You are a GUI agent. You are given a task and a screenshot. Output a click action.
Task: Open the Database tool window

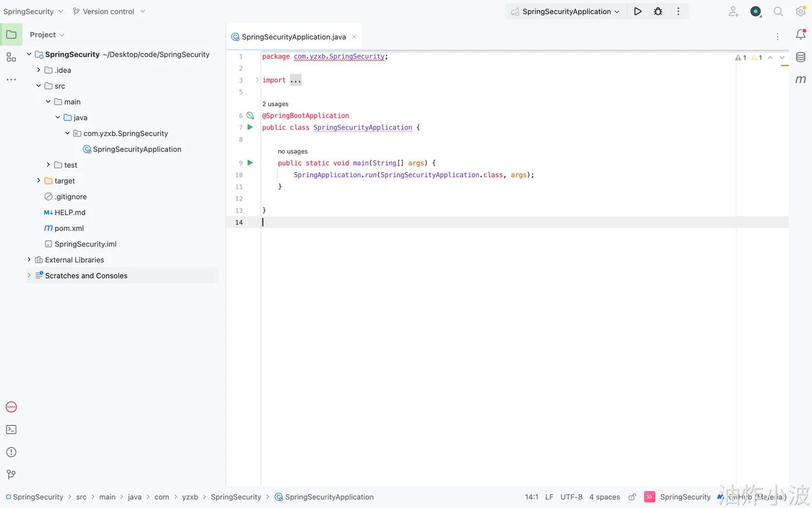800,57
